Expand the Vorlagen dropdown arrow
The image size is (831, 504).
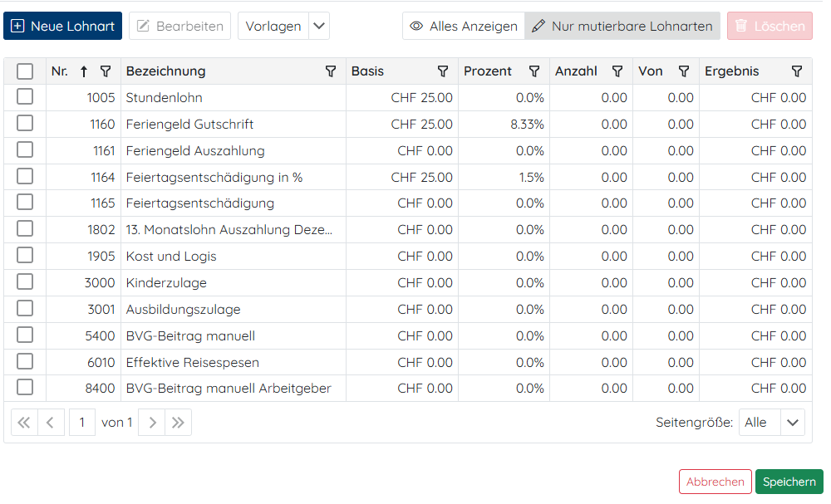(319, 26)
